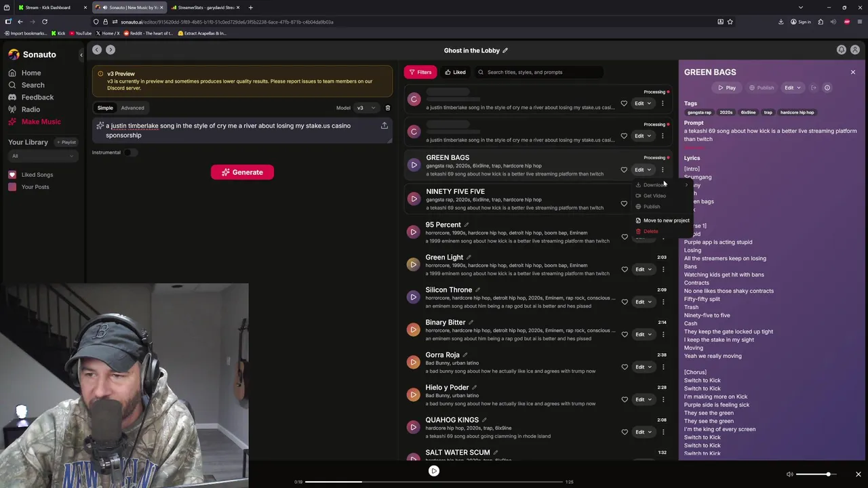Open info icon in GREEN BAGS panel

[827, 87]
